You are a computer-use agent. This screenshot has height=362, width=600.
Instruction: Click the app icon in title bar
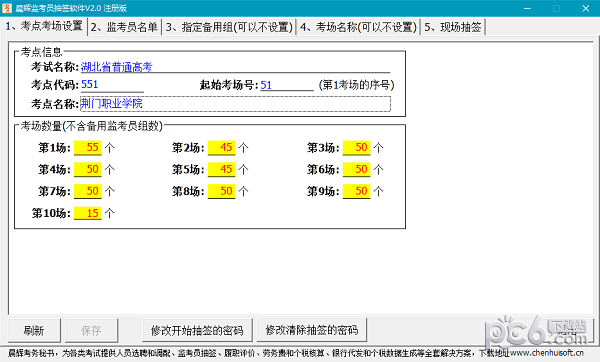(x=7, y=8)
